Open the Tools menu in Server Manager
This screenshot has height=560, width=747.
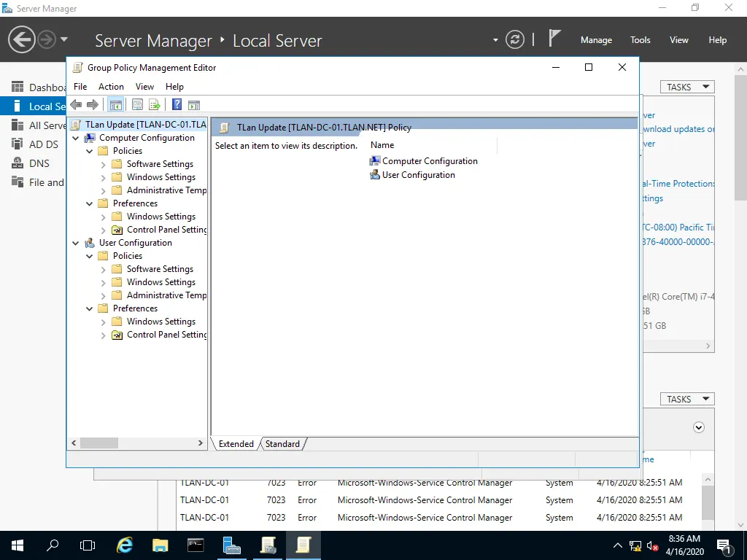640,40
